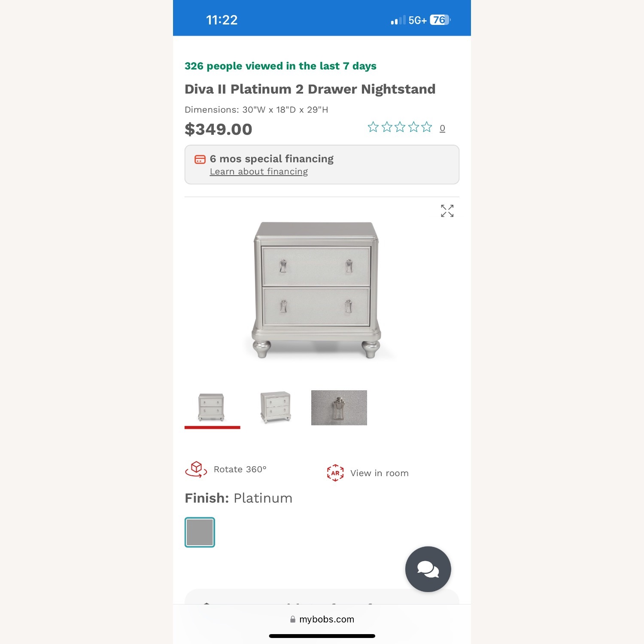The image size is (644, 644).
Task: Tap the red credit card financing icon
Action: tap(200, 159)
